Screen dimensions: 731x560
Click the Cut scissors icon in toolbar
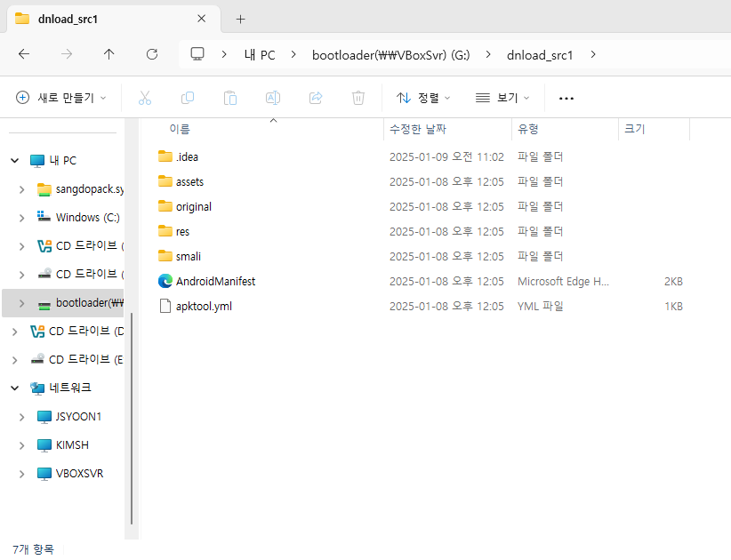(145, 98)
